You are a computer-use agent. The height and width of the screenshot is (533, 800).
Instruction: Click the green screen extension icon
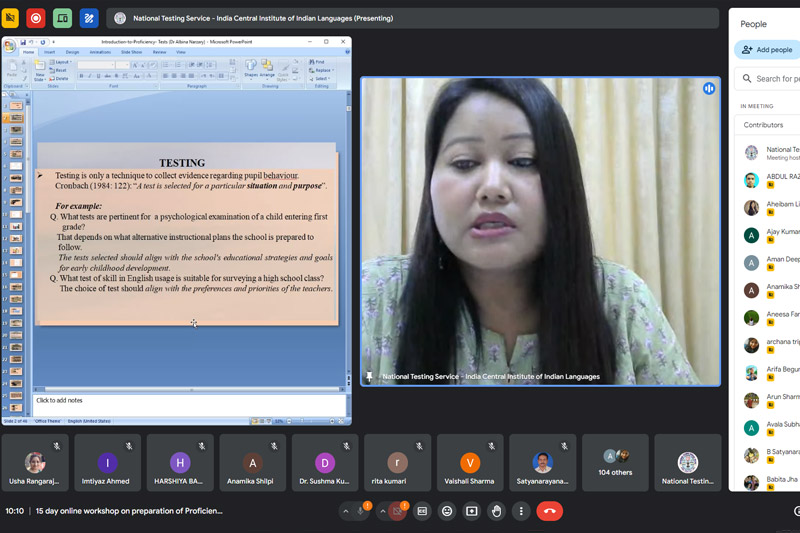pyautogui.click(x=62, y=18)
